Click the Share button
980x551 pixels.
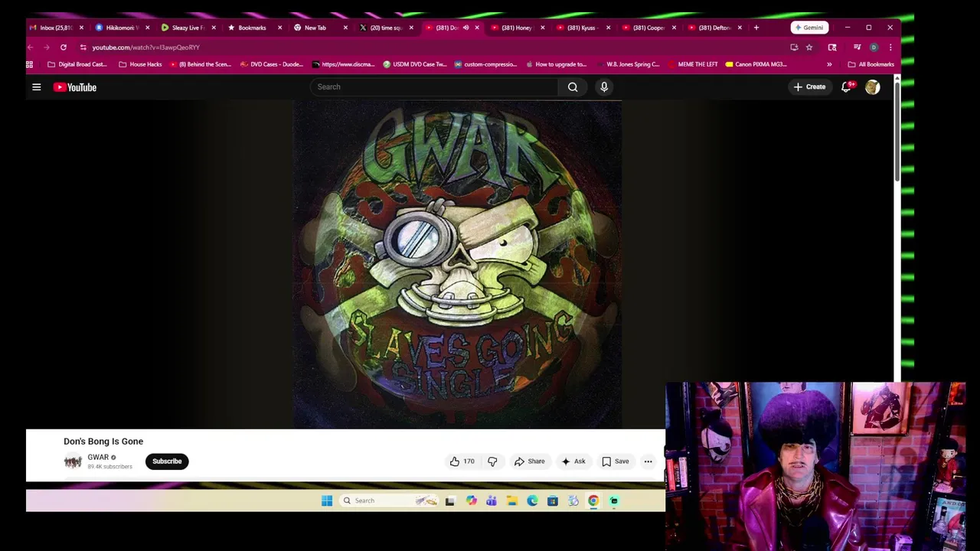(x=529, y=461)
